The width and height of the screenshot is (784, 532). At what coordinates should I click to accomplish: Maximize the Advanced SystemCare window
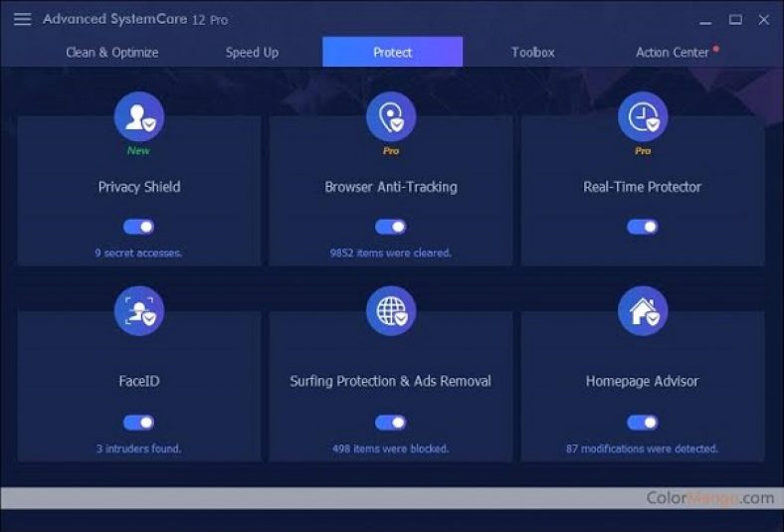coord(735,20)
